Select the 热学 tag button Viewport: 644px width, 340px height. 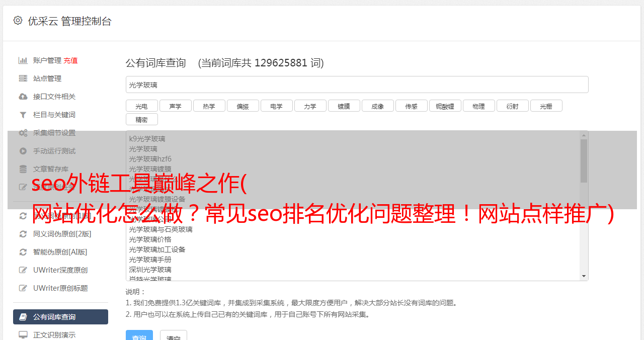[x=209, y=106]
